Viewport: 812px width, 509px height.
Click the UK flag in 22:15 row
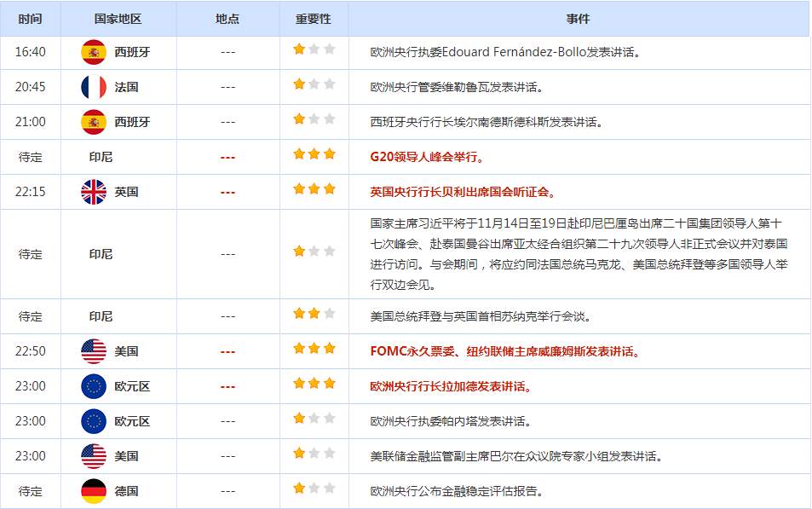click(94, 192)
